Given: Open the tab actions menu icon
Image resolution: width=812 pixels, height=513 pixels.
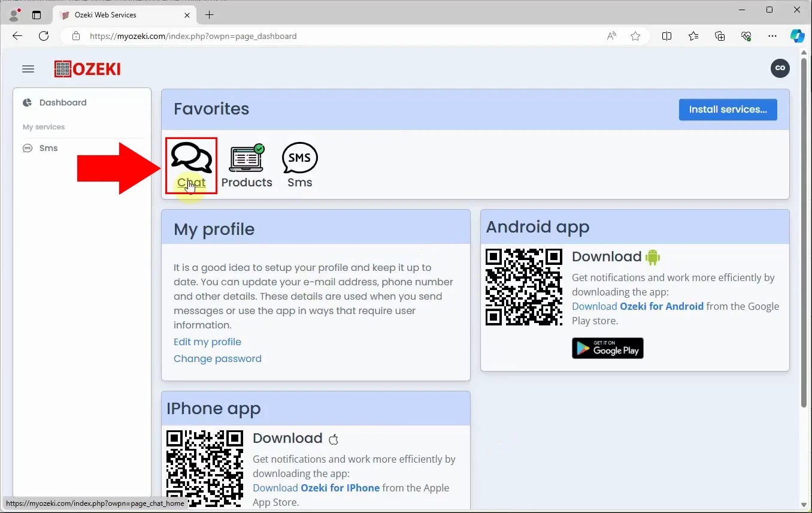Looking at the screenshot, I should tap(37, 15).
